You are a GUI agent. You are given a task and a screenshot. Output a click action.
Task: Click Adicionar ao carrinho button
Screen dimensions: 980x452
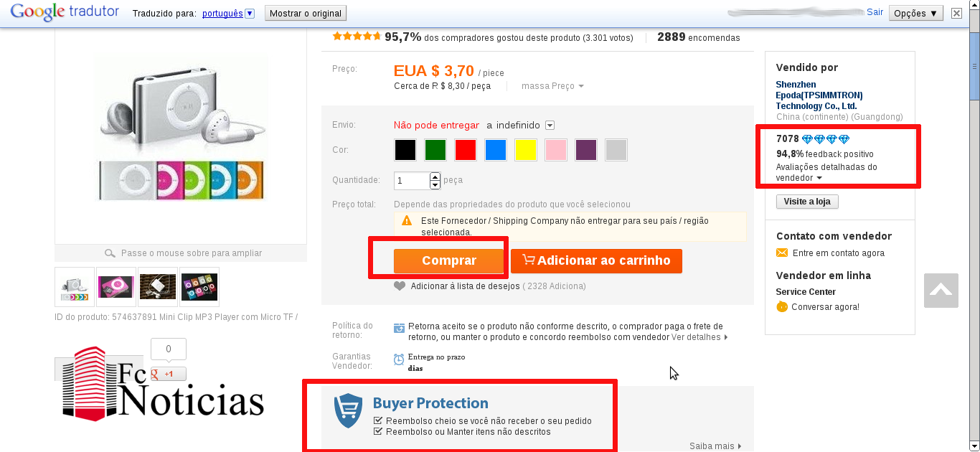pyautogui.click(x=596, y=261)
